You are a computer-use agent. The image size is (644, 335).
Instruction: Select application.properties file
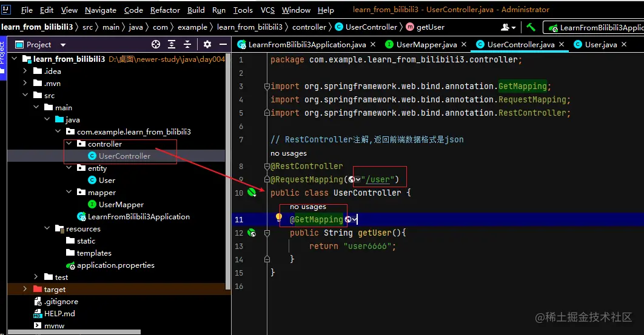point(116,265)
